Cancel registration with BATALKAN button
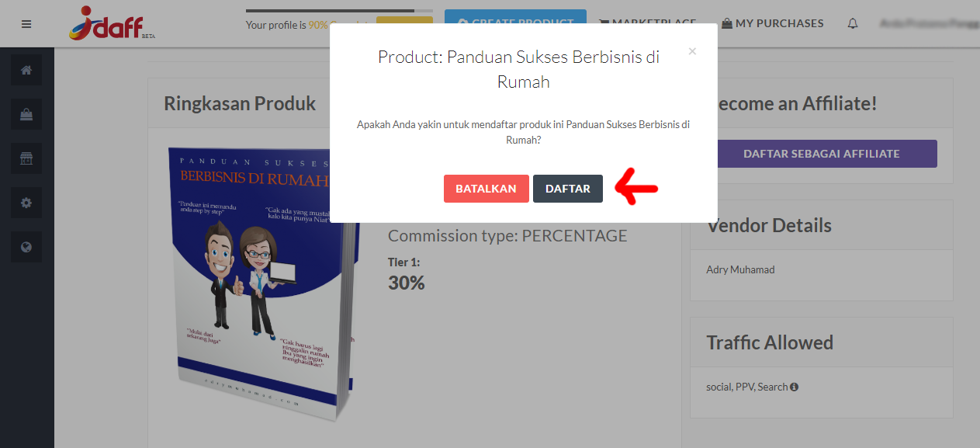 pos(487,189)
